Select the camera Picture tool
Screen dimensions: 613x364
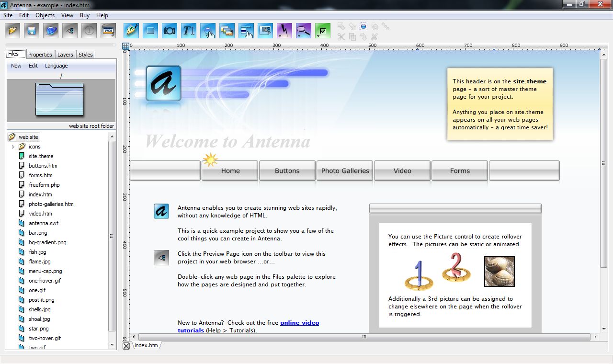coord(170,31)
